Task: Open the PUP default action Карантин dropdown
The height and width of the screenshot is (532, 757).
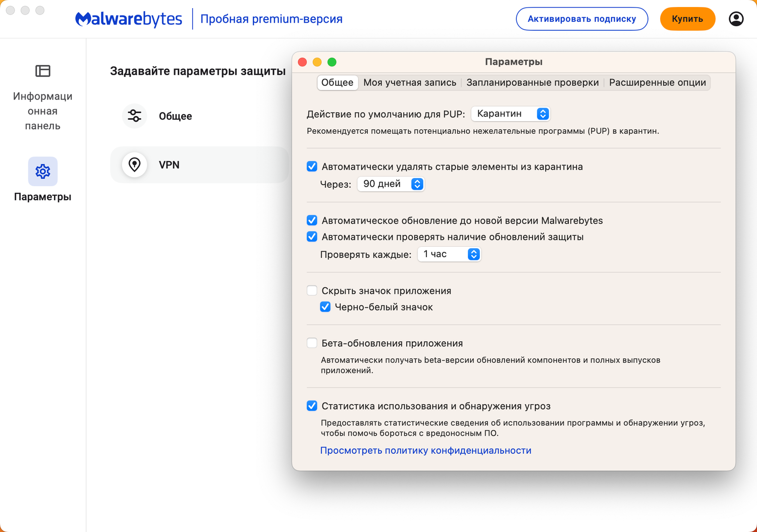Action: [x=510, y=114]
